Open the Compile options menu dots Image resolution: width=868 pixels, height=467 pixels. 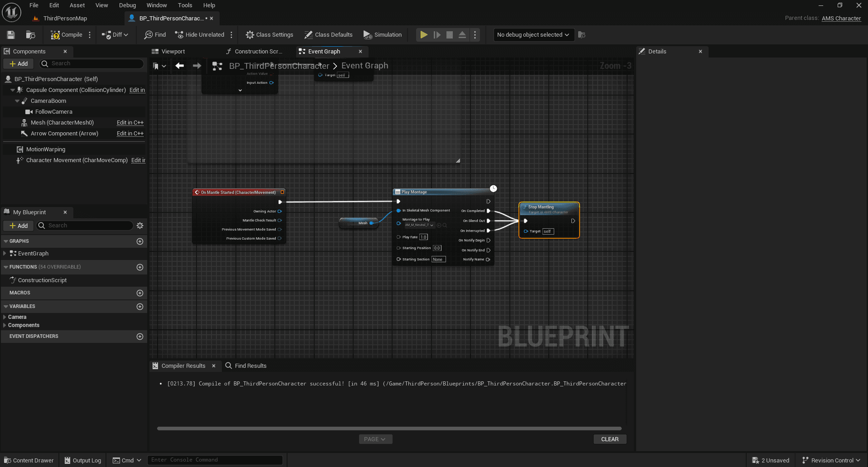90,35
